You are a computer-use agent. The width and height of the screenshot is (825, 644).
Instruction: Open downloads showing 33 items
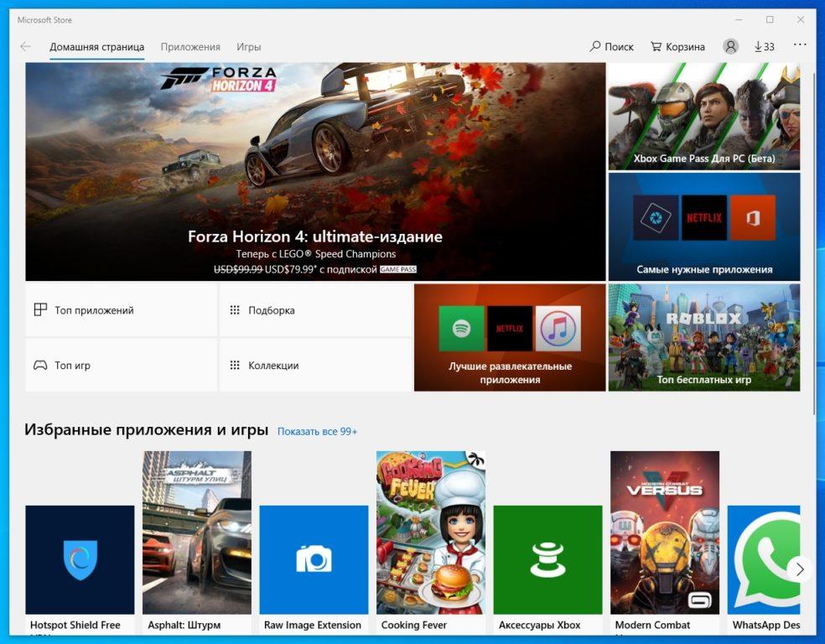tap(764, 47)
